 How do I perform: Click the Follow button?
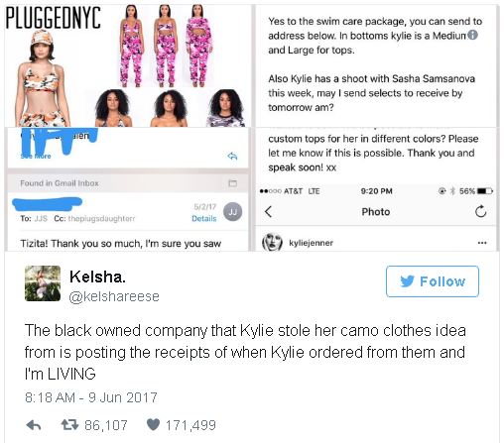433,281
